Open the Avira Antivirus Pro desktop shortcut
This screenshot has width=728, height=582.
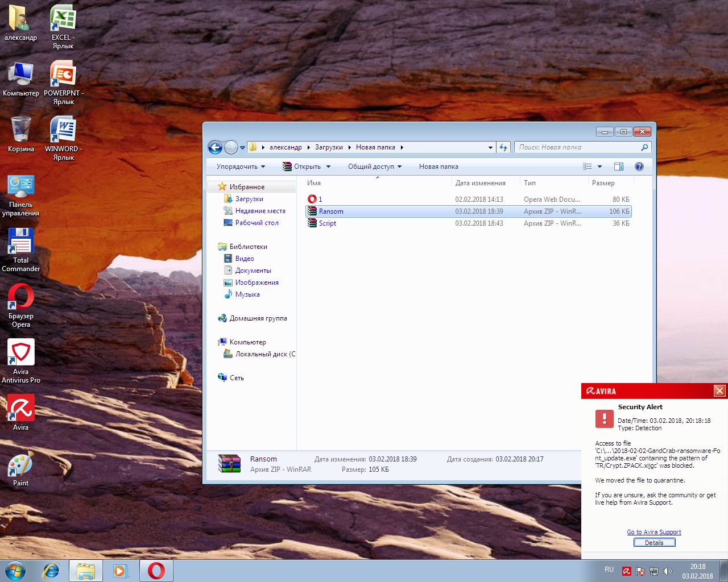point(21,354)
